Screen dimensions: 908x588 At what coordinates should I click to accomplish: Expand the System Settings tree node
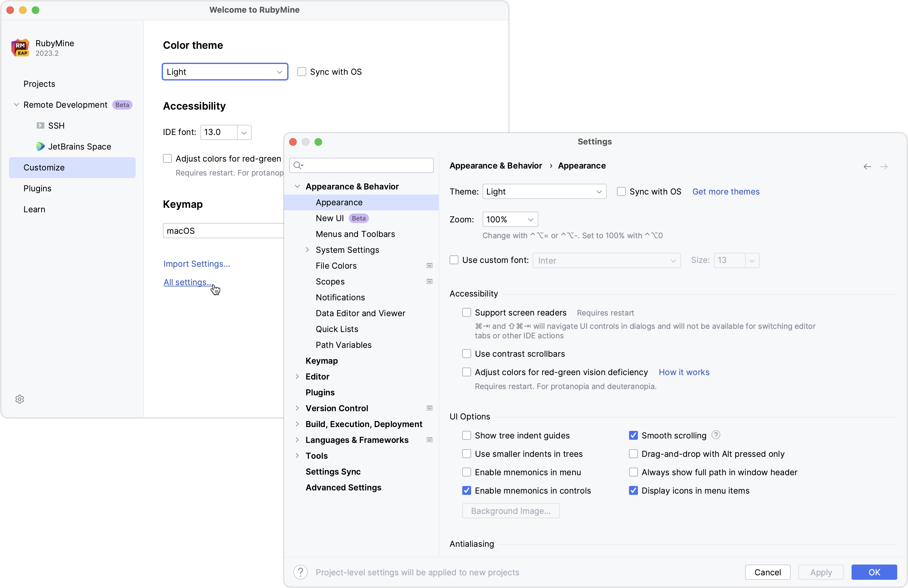308,250
